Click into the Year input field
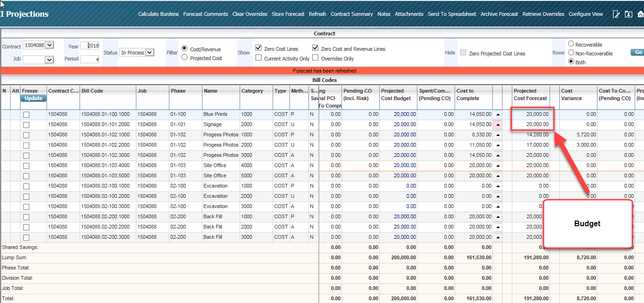 (x=90, y=46)
